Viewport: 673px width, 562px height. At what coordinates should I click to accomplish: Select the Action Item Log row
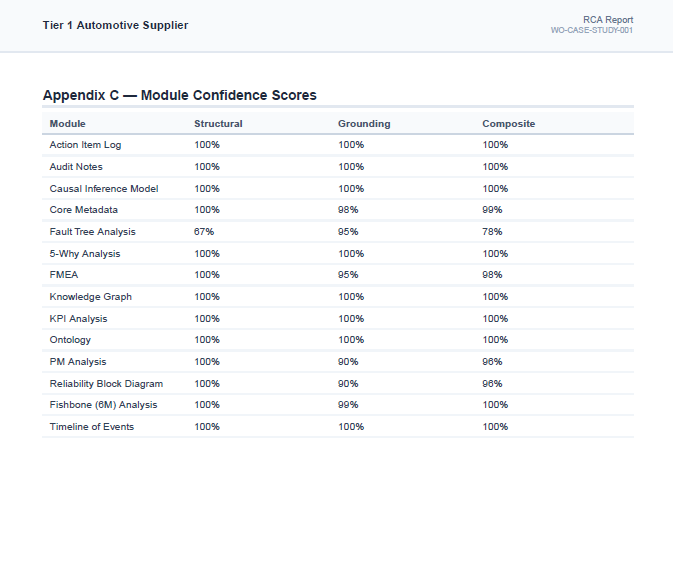click(338, 145)
